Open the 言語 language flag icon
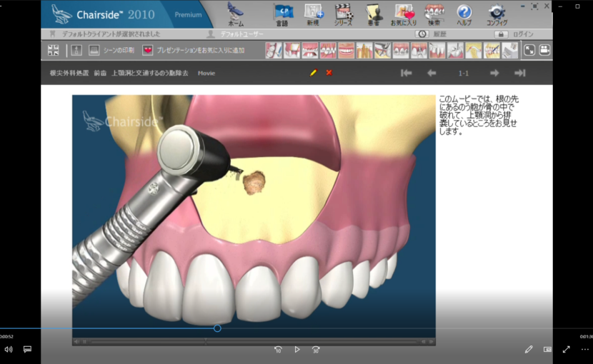Screen dimensions: 593x364 [x=282, y=14]
